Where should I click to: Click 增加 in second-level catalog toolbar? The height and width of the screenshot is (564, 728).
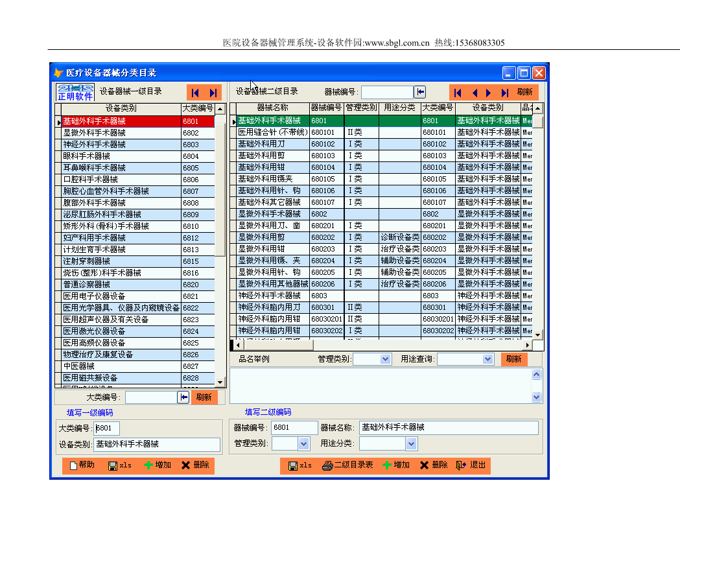pos(397,465)
